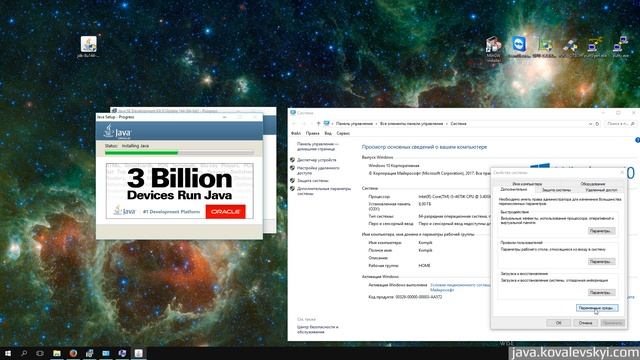Launch TeamViewer from the desktop
Viewport: 640px width, 360px height.
click(x=519, y=47)
